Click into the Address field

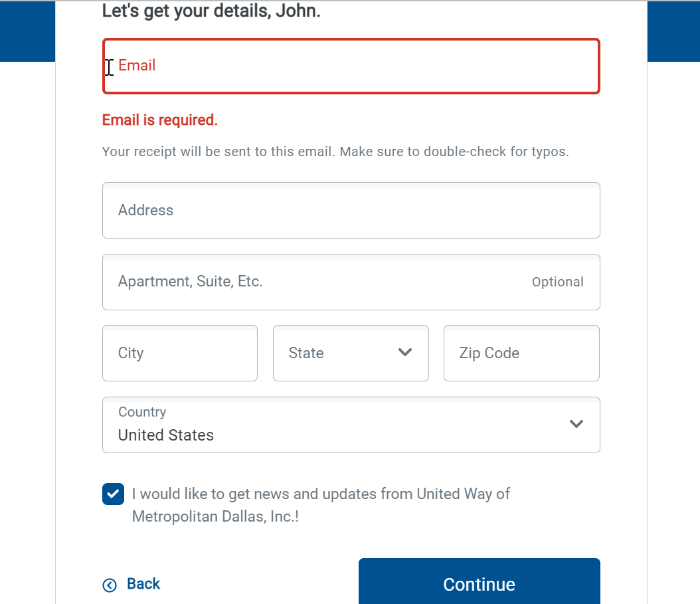click(351, 210)
